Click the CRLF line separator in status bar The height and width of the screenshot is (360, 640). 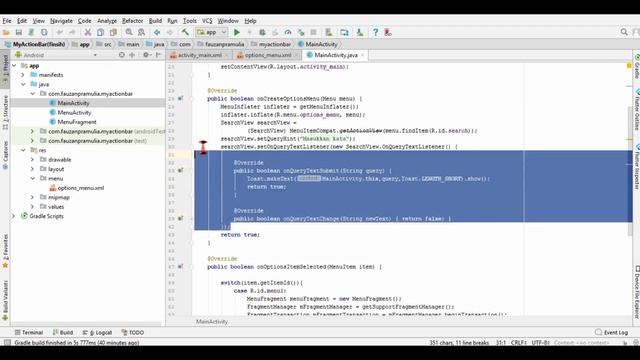[x=518, y=343]
